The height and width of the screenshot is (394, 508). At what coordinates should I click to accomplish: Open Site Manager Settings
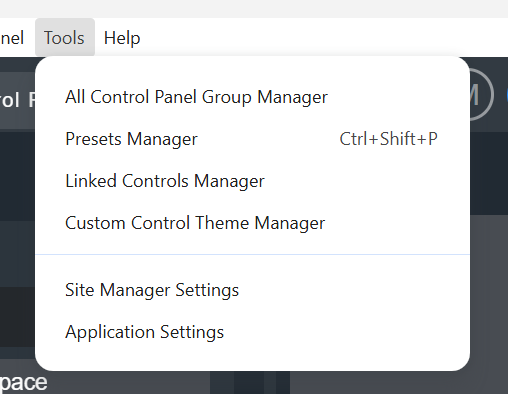point(252,290)
